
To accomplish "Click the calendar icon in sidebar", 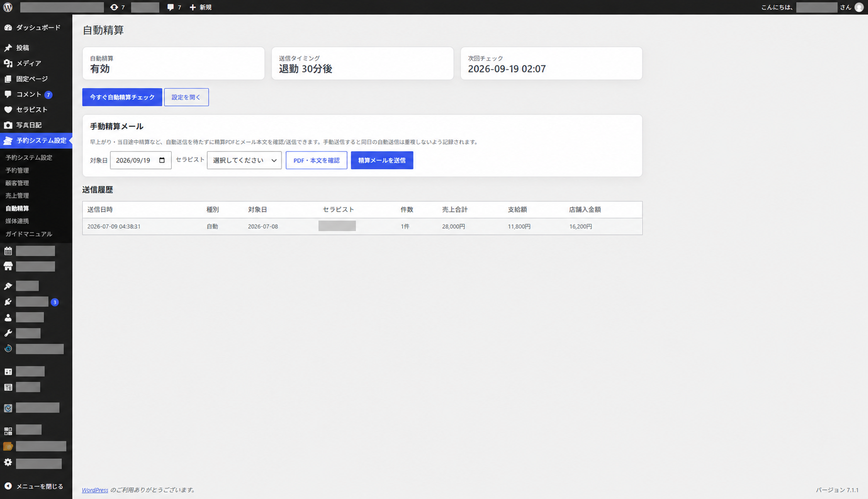I will coord(8,251).
